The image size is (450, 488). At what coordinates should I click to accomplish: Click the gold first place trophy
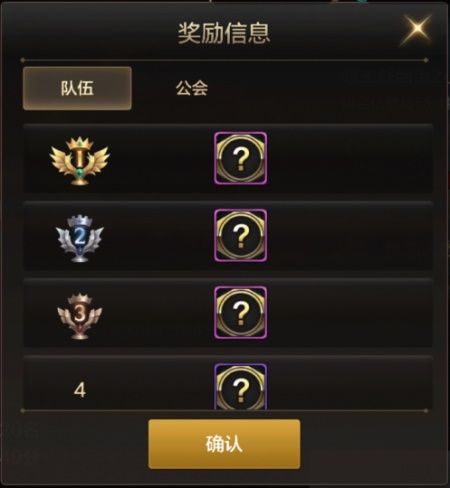[x=79, y=160]
